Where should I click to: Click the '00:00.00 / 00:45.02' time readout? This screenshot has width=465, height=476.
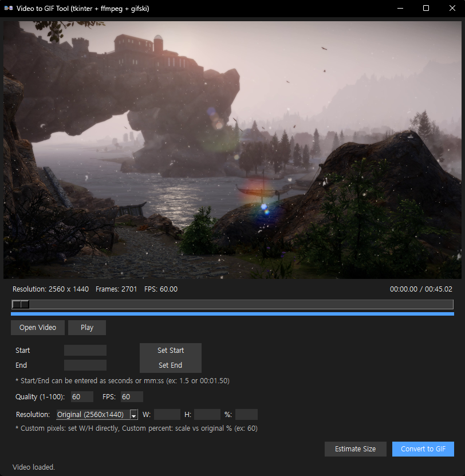421,289
